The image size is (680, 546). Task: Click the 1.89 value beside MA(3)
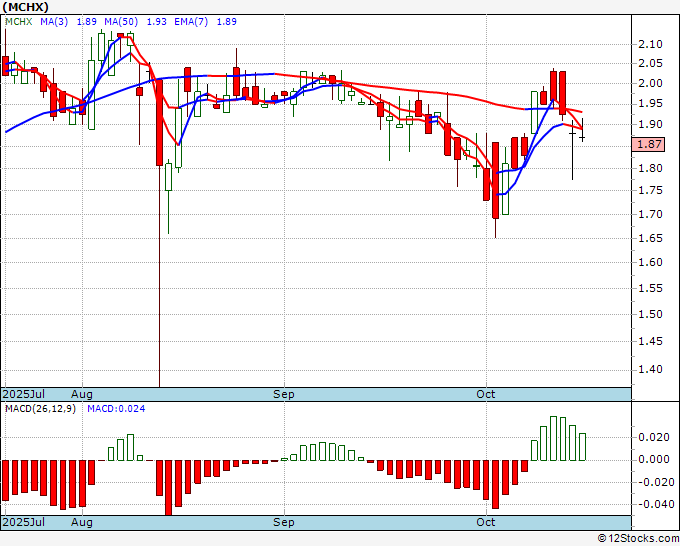pos(87,22)
